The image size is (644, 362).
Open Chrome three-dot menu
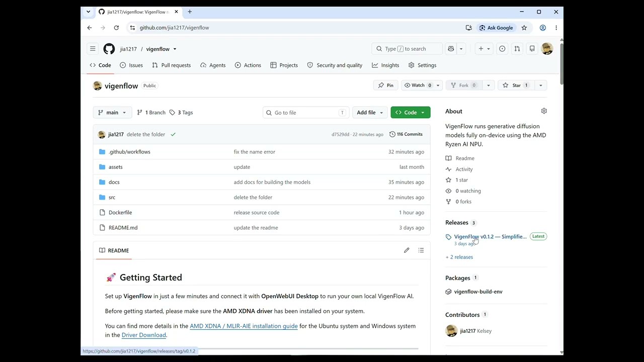click(556, 28)
